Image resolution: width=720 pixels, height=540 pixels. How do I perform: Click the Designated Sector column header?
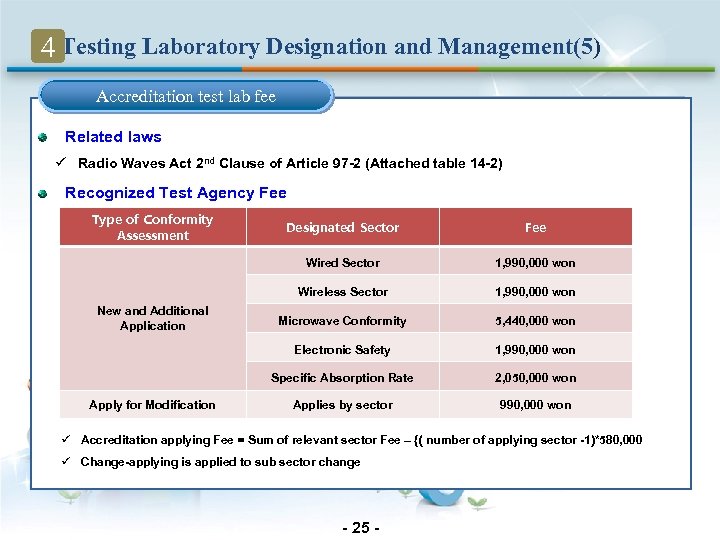point(343,227)
